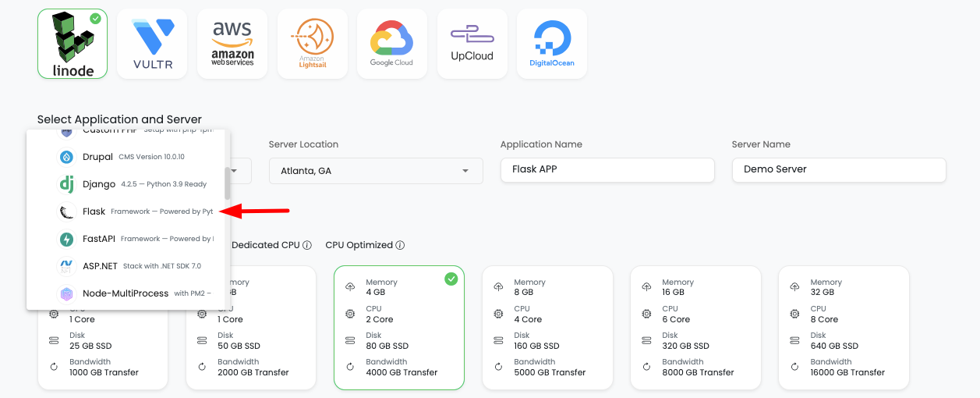The image size is (980, 398).
Task: Switch to the CPU Optimized tab
Action: click(x=359, y=245)
